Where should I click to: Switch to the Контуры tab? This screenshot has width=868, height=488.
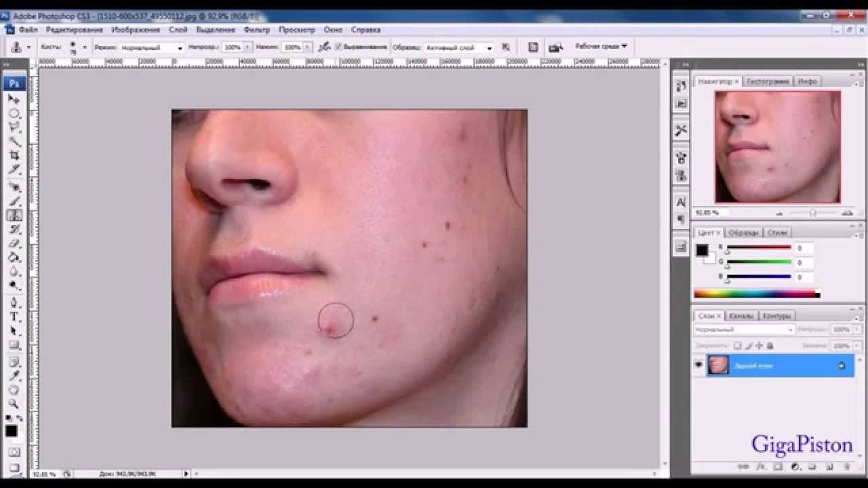pos(776,316)
